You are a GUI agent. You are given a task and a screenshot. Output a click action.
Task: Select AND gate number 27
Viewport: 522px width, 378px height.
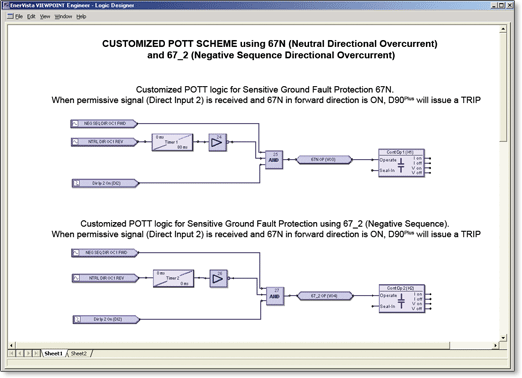[x=275, y=296]
